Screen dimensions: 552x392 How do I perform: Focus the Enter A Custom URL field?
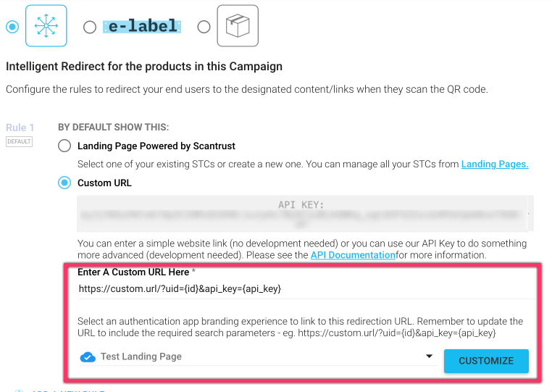306,289
